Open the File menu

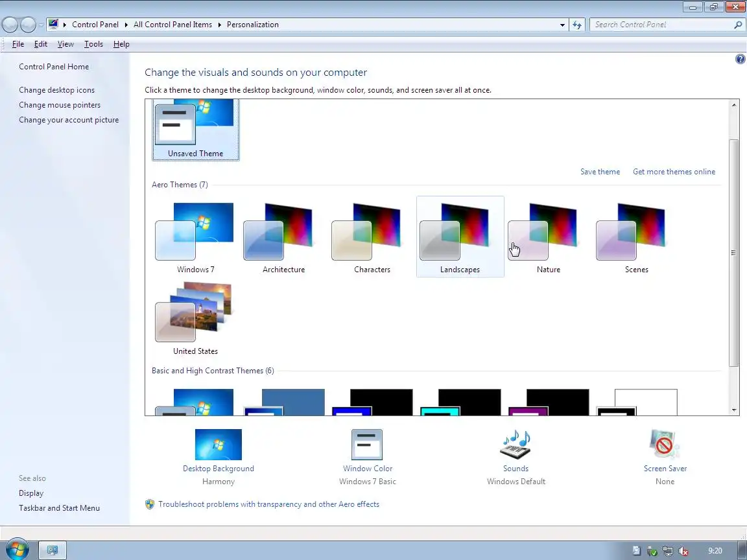[18, 44]
